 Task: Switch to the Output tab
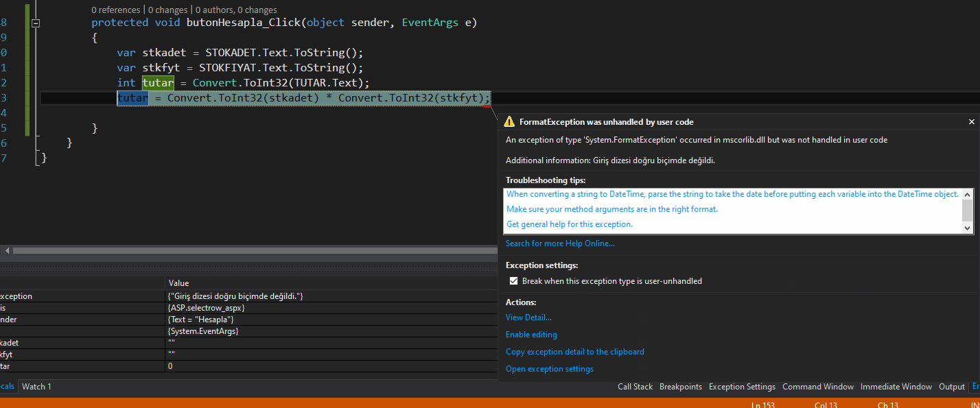952,387
